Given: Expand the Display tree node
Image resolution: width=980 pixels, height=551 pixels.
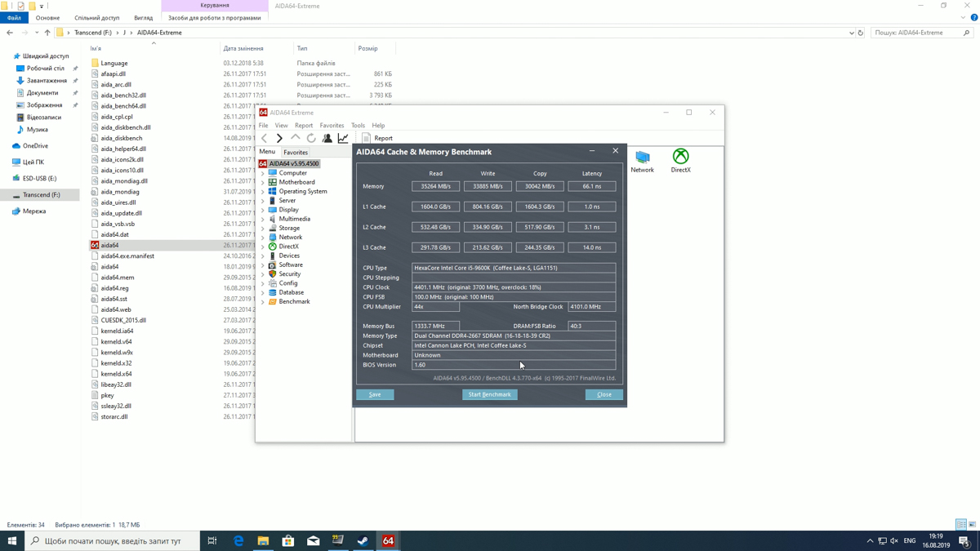Looking at the screenshot, I should click(x=263, y=210).
